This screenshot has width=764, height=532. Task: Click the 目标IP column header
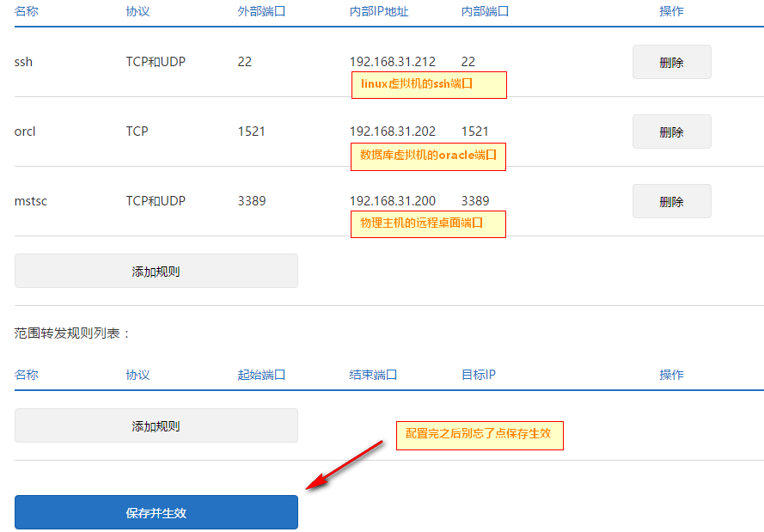tap(479, 375)
